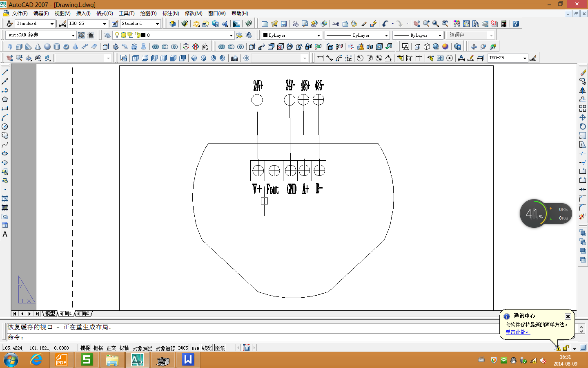This screenshot has height=368, width=588.
Task: Click the Save icon in standard toolbar
Action: coord(284,24)
